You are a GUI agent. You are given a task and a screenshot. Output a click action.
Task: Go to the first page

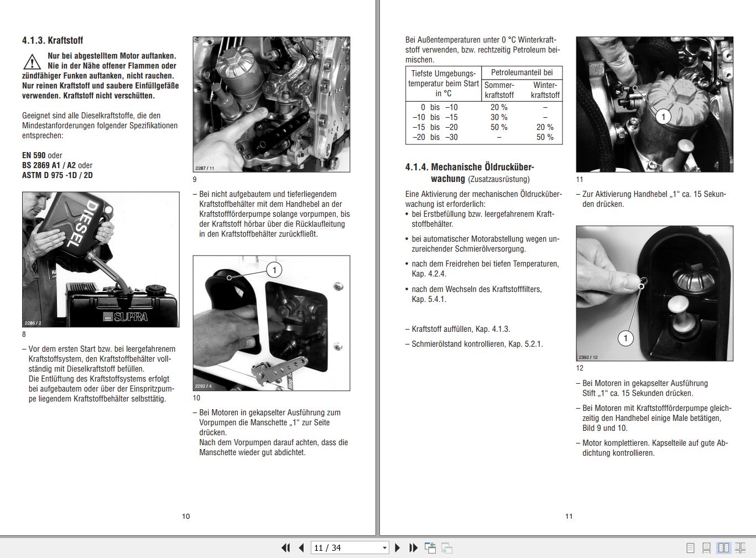click(x=285, y=547)
